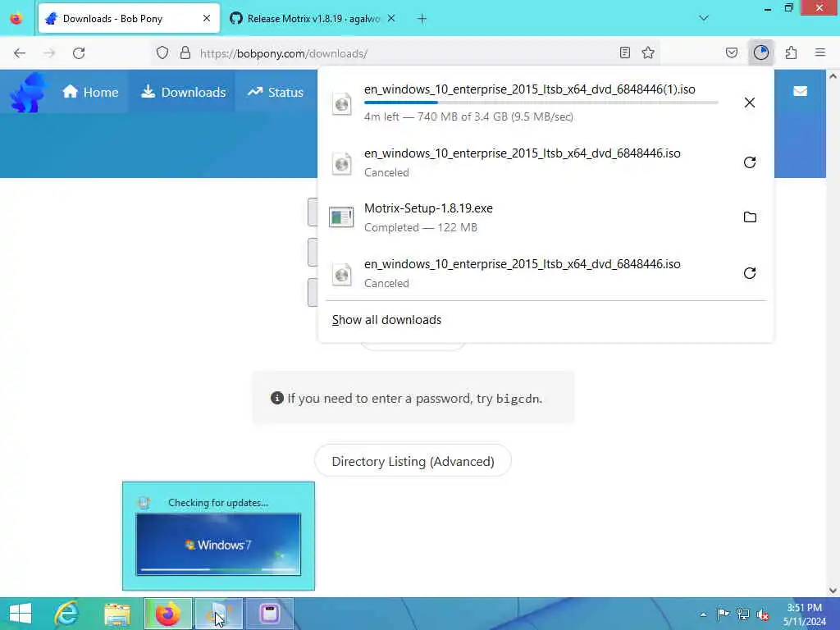Image resolution: width=840 pixels, height=630 pixels.
Task: Show Motrix-Setup-1.8.19.exe in folder
Action: pyautogui.click(x=750, y=217)
